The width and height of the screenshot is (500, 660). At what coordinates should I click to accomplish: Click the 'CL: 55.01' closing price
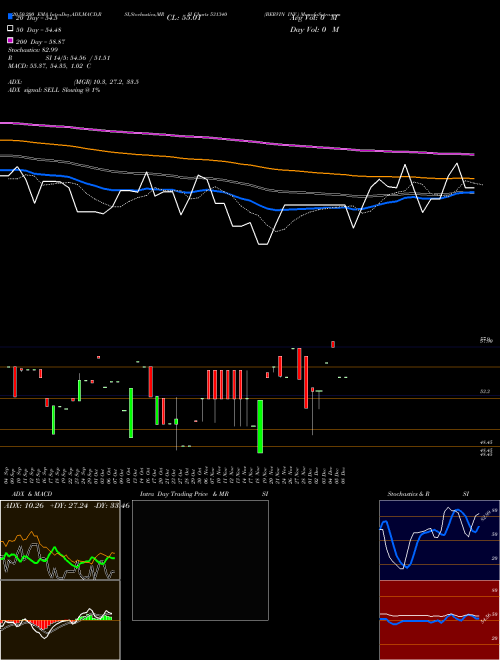tap(184, 18)
